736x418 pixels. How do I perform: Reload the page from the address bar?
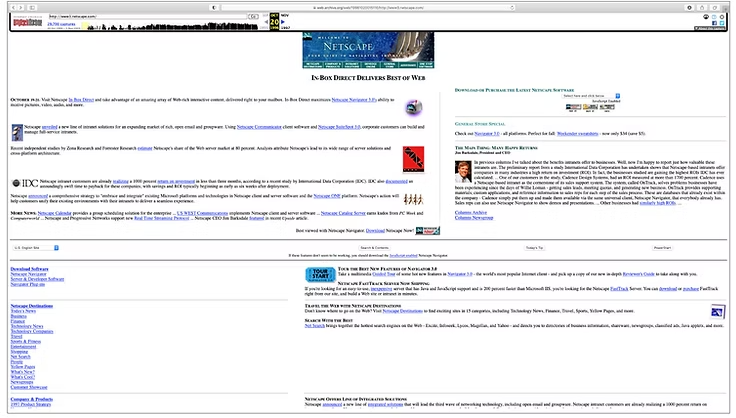pos(512,8)
